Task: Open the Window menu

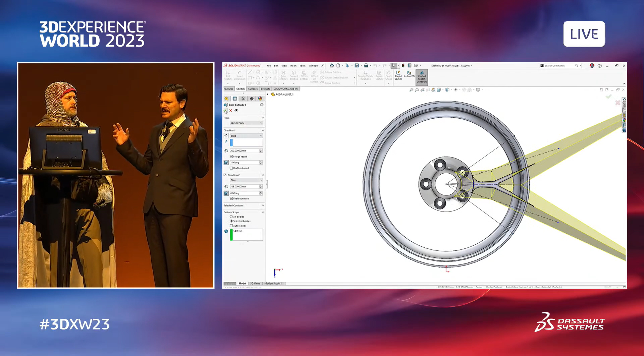Action: pyautogui.click(x=313, y=66)
